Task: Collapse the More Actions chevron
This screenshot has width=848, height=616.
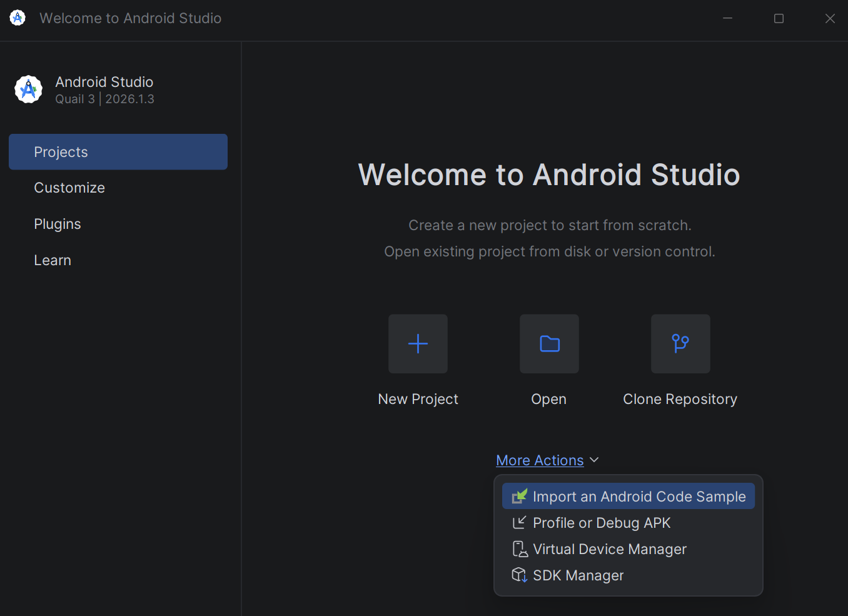Action: (x=594, y=460)
